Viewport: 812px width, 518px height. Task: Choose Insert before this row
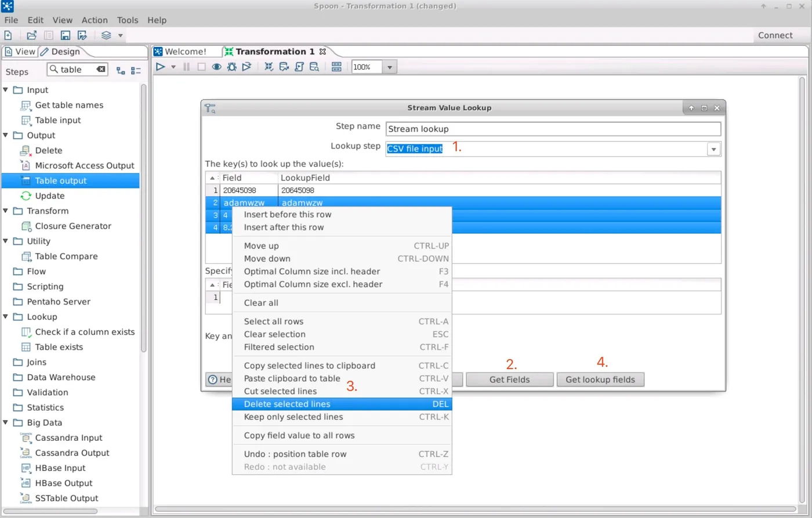pos(342,215)
